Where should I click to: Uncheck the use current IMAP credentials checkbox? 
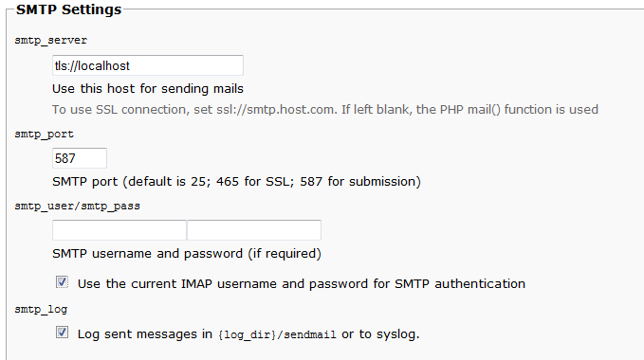[x=62, y=282]
